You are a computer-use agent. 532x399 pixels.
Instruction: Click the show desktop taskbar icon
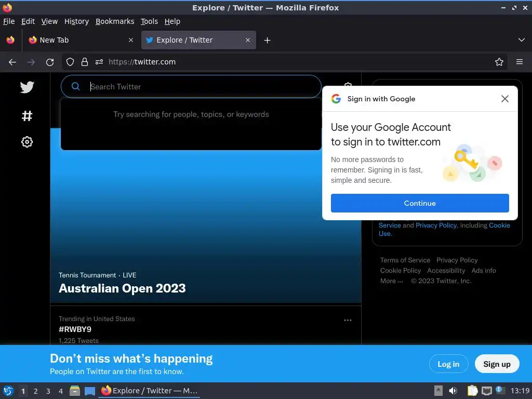(89, 391)
